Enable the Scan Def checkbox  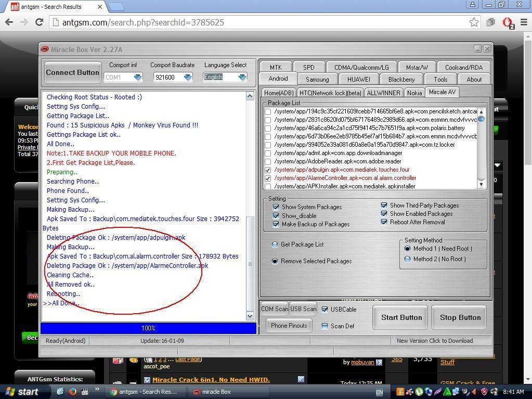[x=325, y=326]
